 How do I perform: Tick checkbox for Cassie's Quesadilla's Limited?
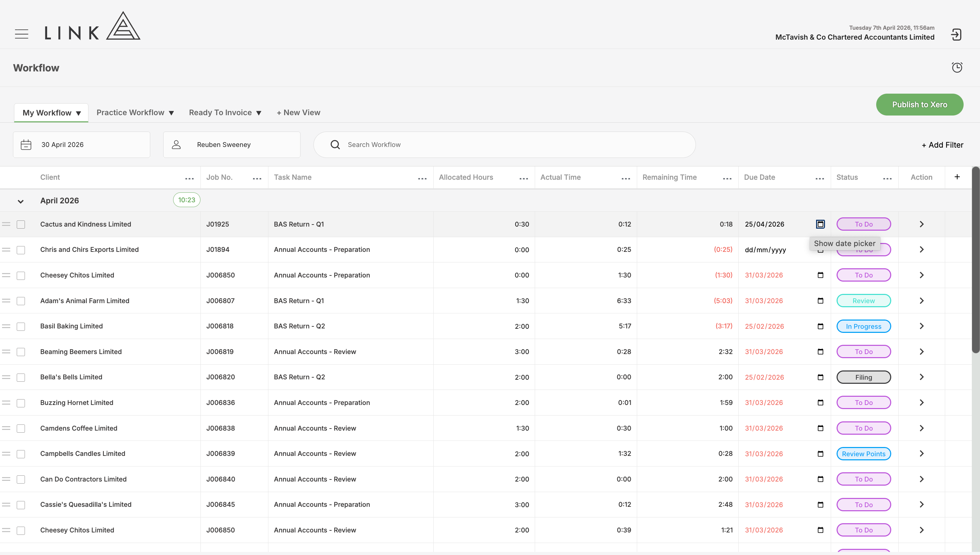pyautogui.click(x=21, y=505)
